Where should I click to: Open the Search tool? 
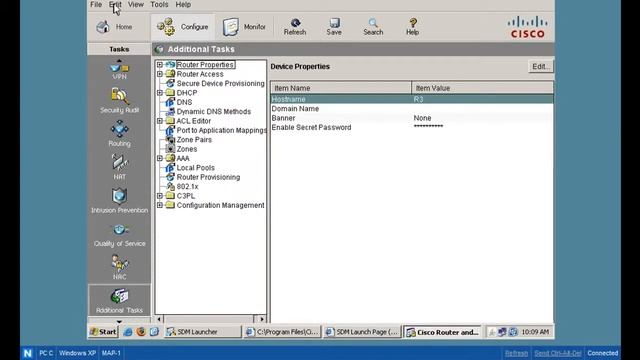pos(373,27)
